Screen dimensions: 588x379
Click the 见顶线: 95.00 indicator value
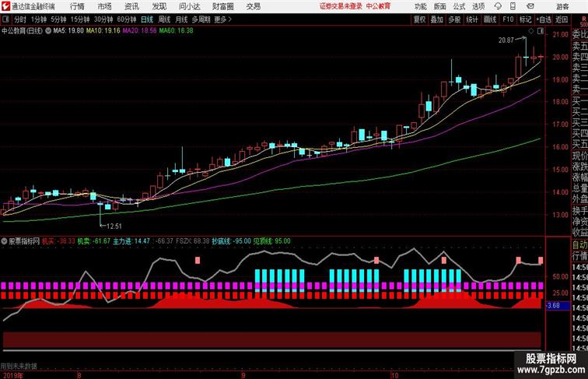(272, 241)
